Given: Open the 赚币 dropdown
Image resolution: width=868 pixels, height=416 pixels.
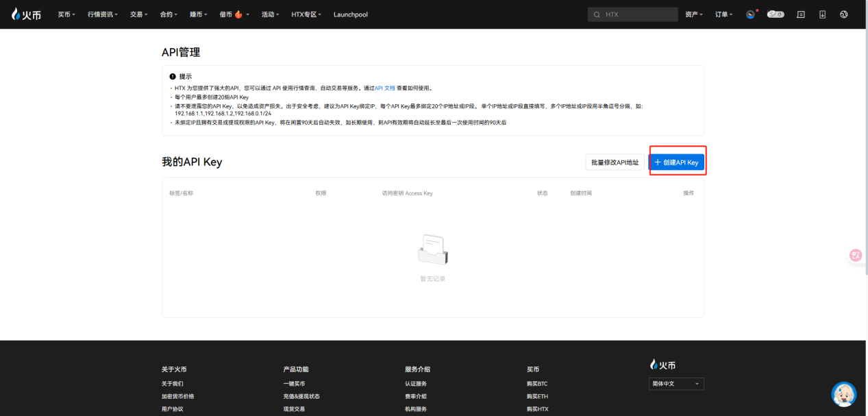Looking at the screenshot, I should 199,14.
